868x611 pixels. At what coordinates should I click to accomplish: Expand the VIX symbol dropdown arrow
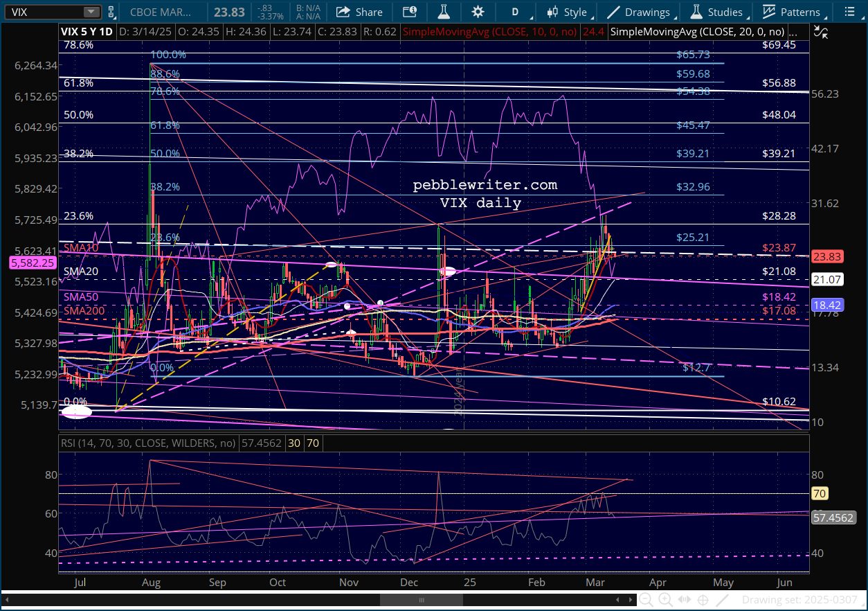tap(91, 12)
